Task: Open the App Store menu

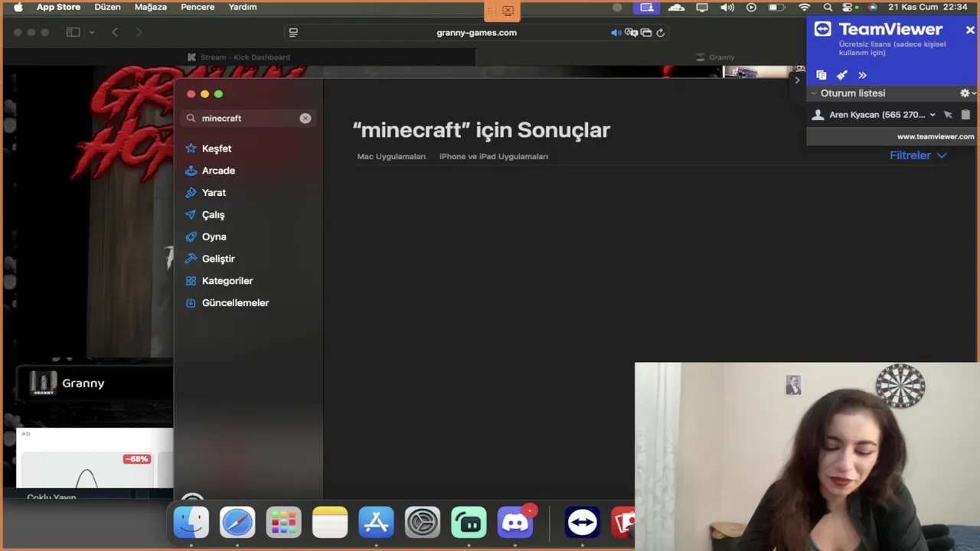Action: [58, 7]
